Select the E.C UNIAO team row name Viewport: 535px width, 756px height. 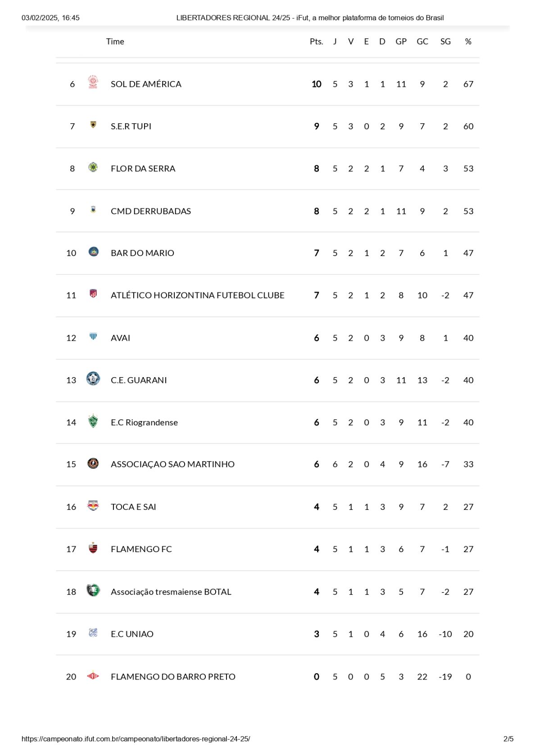pyautogui.click(x=132, y=634)
